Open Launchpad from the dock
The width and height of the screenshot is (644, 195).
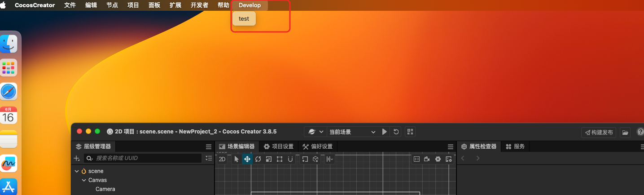(x=9, y=68)
